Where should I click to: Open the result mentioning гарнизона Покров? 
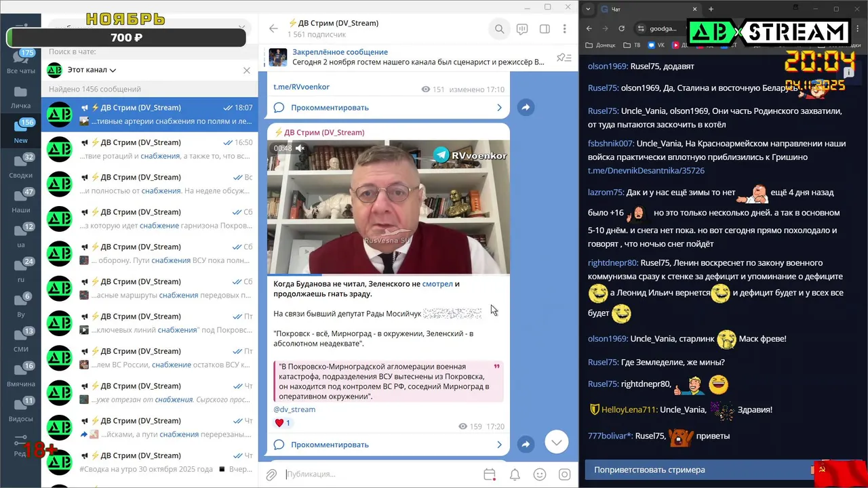150,219
